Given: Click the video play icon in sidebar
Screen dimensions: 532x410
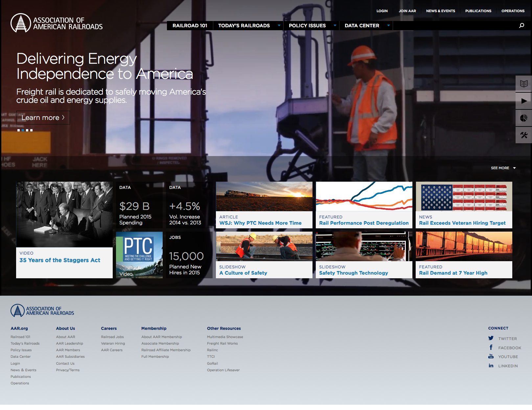Looking at the screenshot, I should point(524,101).
